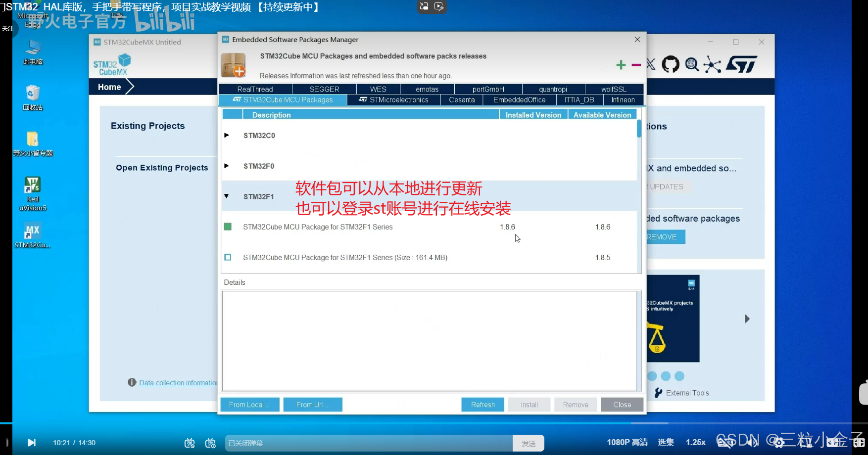Switch to the ITTIA_DB tab
The height and width of the screenshot is (455, 868).
[x=579, y=100]
